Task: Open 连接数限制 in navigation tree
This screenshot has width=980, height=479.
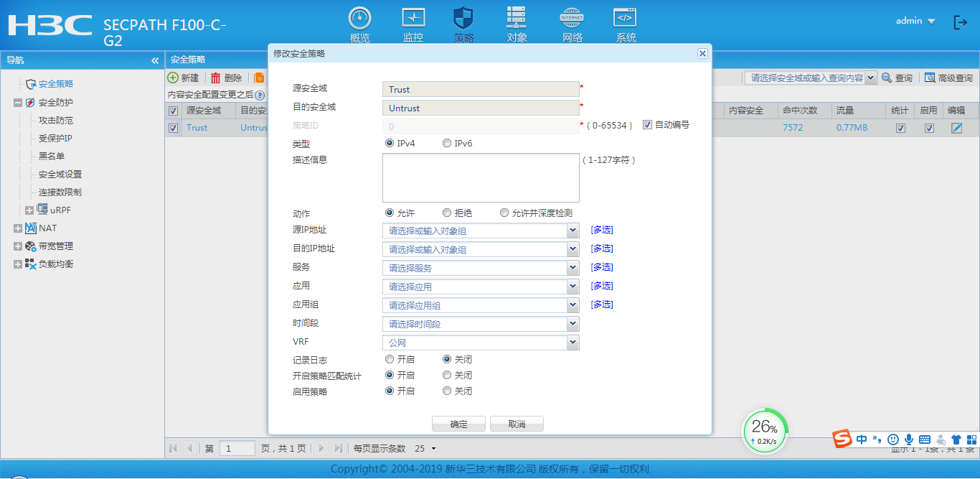Action: (60, 192)
